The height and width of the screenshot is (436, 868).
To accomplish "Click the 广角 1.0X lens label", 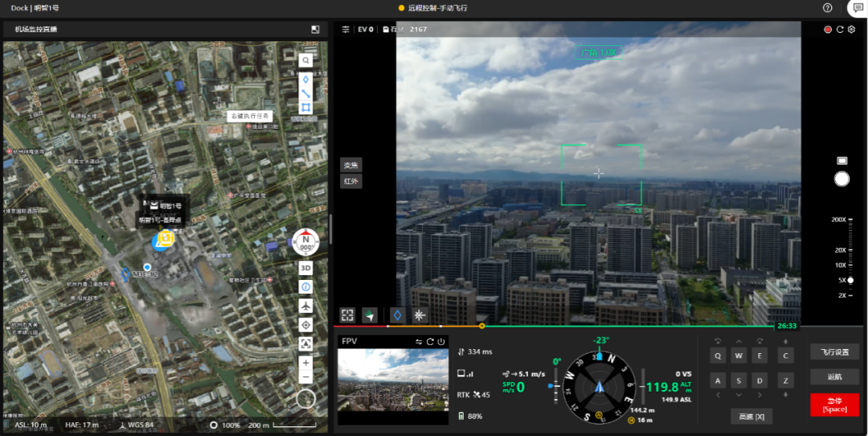I will 598,52.
